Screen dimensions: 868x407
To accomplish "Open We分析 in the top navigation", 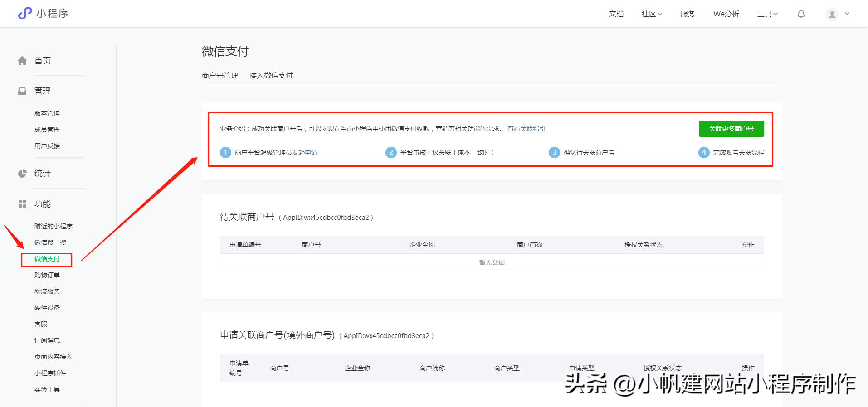I will pyautogui.click(x=726, y=14).
